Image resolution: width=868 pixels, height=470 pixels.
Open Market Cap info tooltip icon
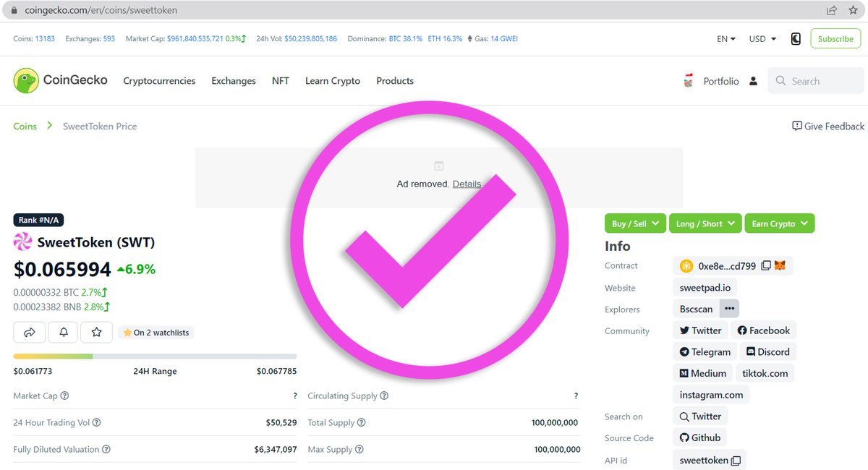pyautogui.click(x=65, y=396)
